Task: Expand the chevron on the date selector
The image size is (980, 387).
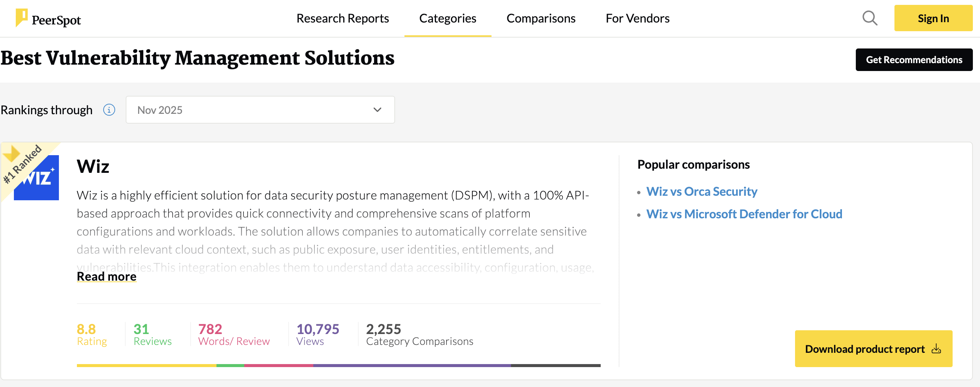Action: (x=377, y=110)
